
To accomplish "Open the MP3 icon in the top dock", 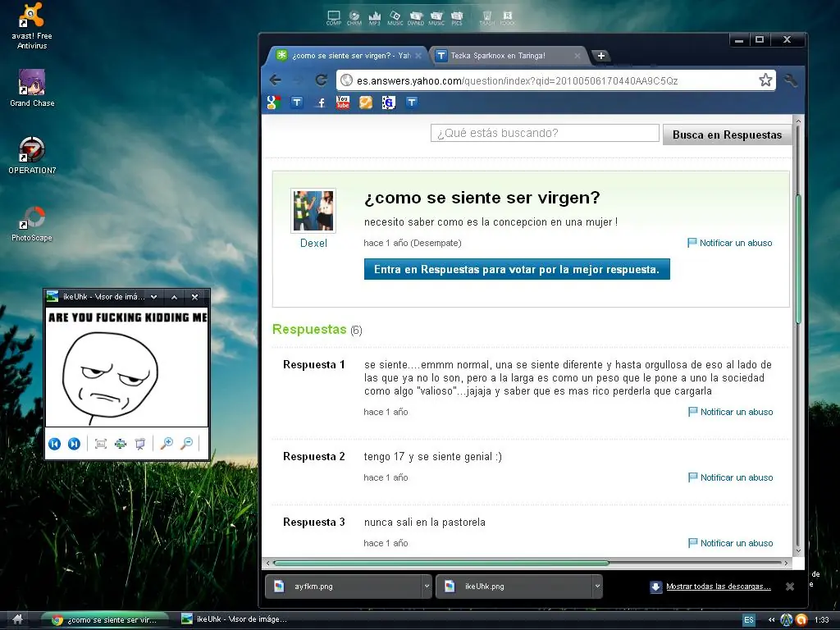I will pos(374,18).
